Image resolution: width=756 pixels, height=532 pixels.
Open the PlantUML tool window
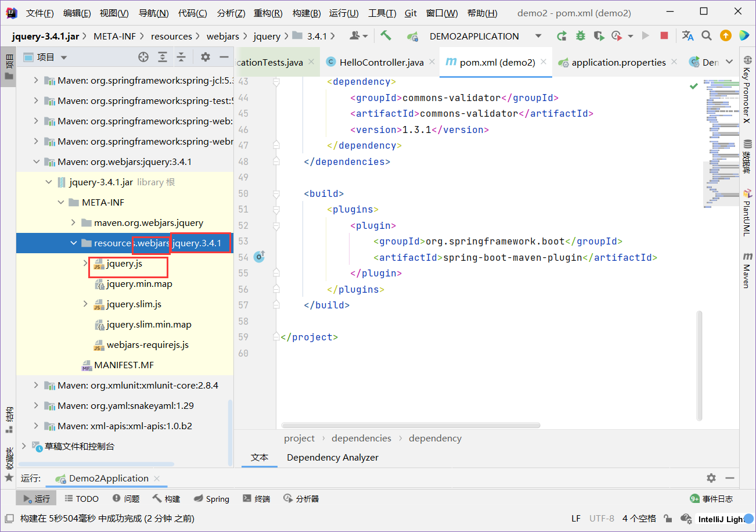[748, 212]
